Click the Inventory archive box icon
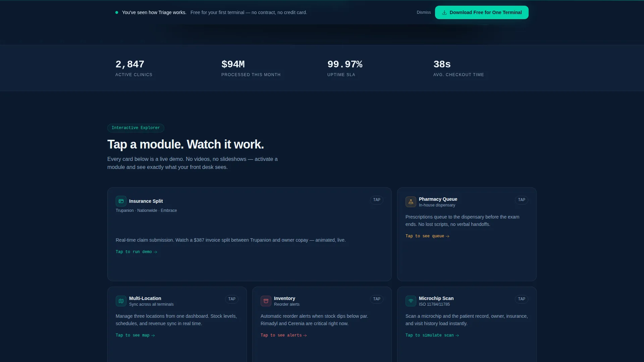644x362 pixels. click(x=266, y=301)
